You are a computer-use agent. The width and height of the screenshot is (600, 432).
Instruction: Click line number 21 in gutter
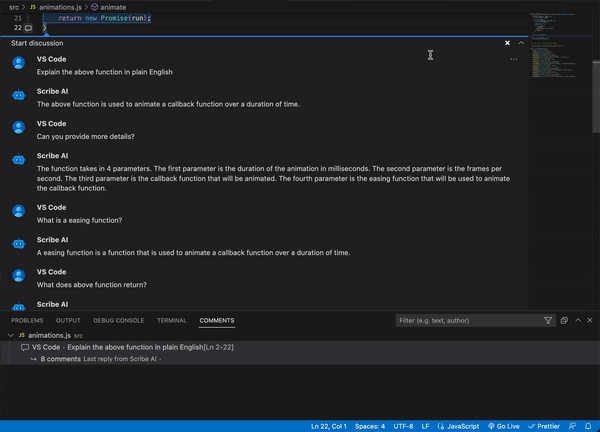pyautogui.click(x=18, y=18)
